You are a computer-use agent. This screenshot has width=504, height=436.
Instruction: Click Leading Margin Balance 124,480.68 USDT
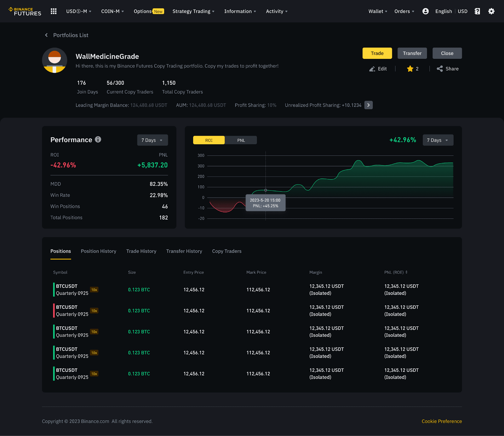149,105
